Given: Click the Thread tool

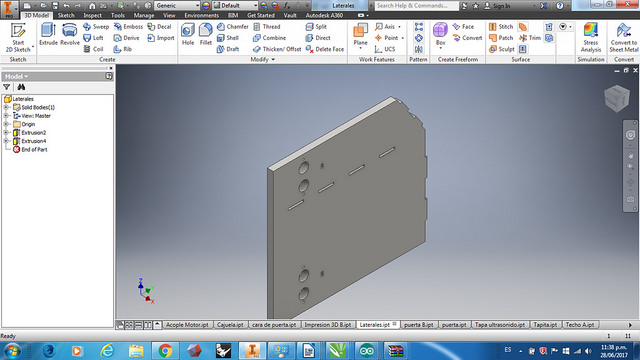Looking at the screenshot, I should click(267, 27).
